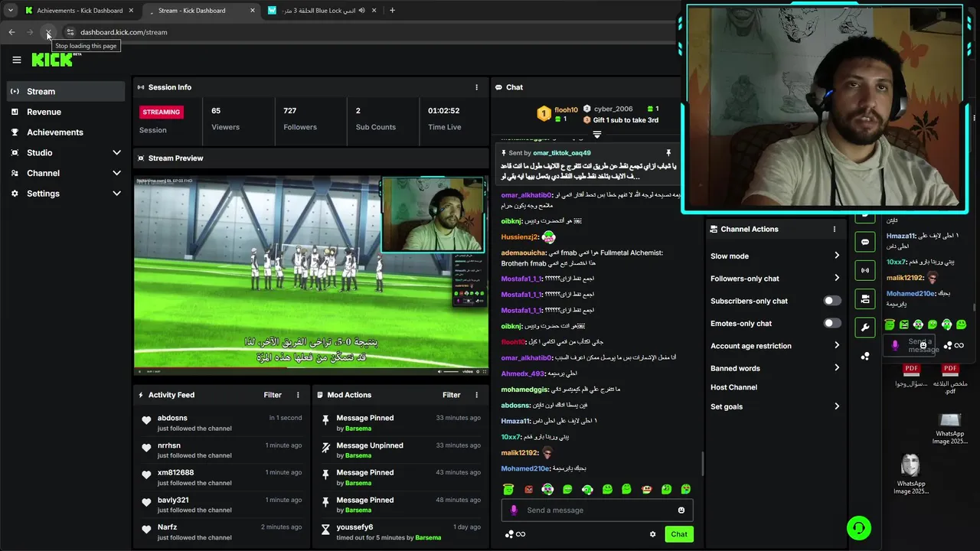Expand the Studio sidebar section
980x551 pixels.
[x=67, y=152]
